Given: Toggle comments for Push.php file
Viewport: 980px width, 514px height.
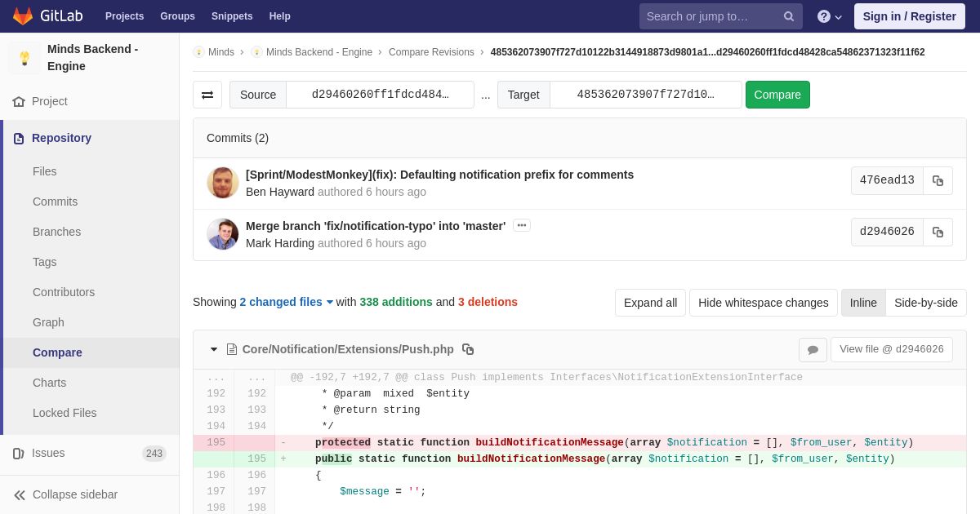Looking at the screenshot, I should tap(813, 350).
